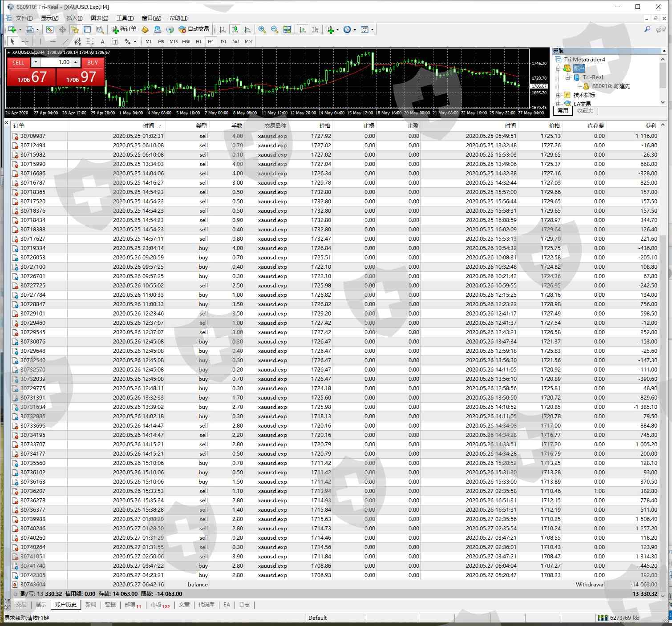Toggle the 自动交易 auto trading button
Viewport: 672px width, 626px height.
194,29
